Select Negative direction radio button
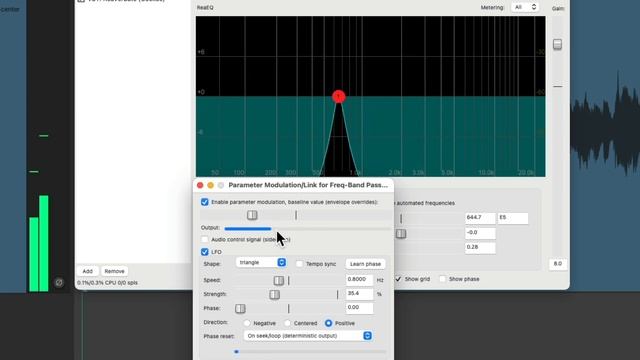This screenshot has width=640, height=360. [x=247, y=323]
